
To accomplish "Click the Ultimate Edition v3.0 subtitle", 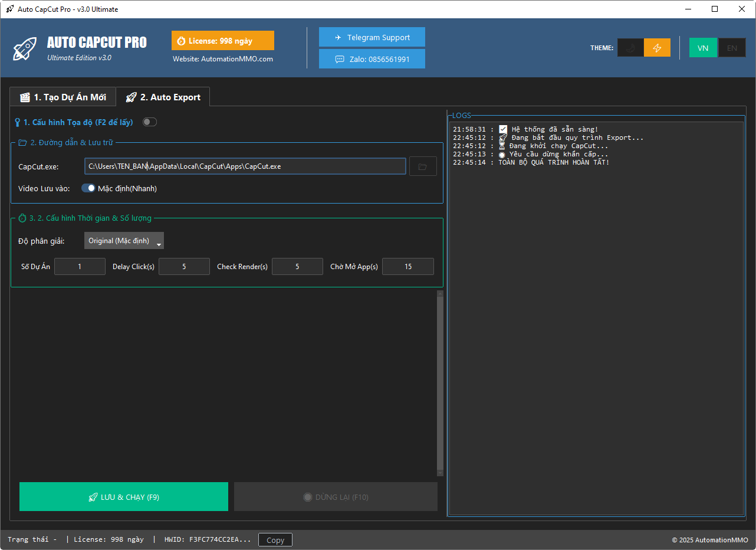I will coord(79,58).
